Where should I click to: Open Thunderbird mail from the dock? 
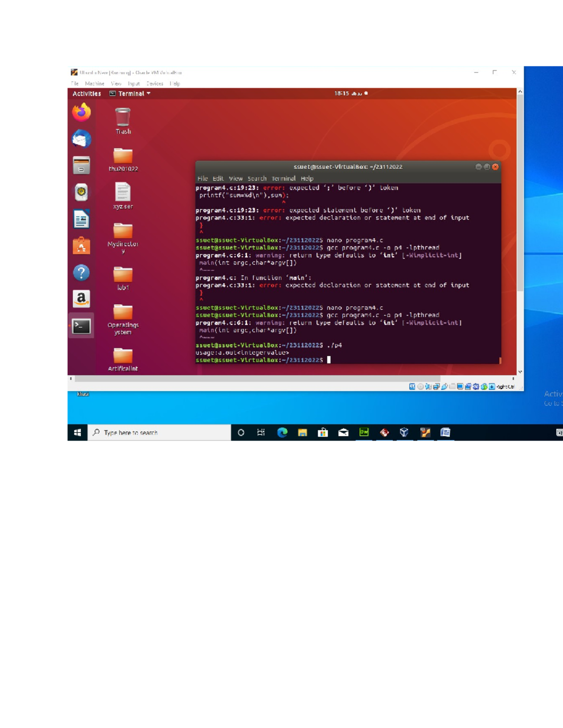point(82,138)
